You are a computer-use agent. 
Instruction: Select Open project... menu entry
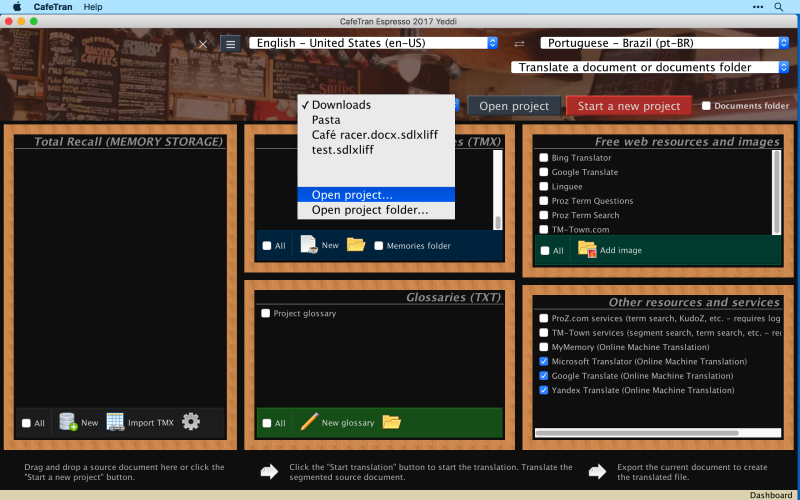coord(376,195)
